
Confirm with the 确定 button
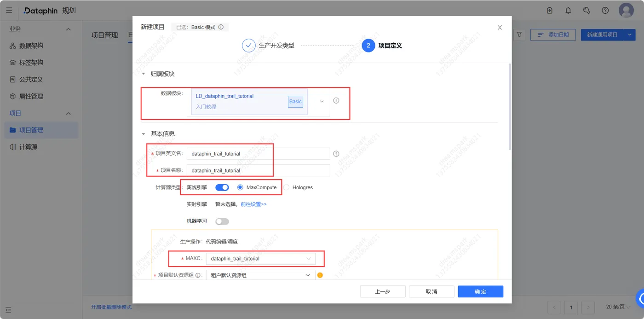click(x=480, y=291)
